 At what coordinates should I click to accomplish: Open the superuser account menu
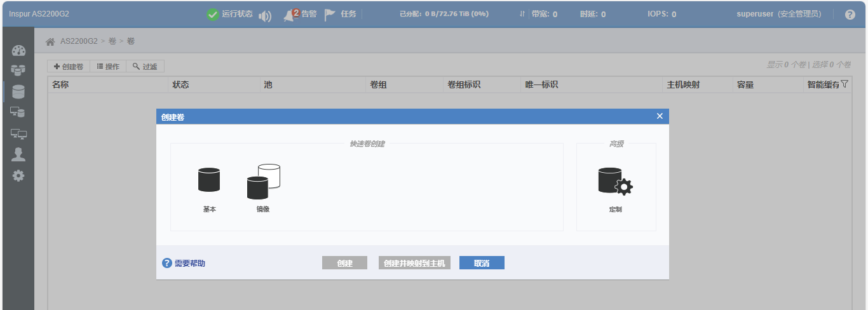coord(778,14)
